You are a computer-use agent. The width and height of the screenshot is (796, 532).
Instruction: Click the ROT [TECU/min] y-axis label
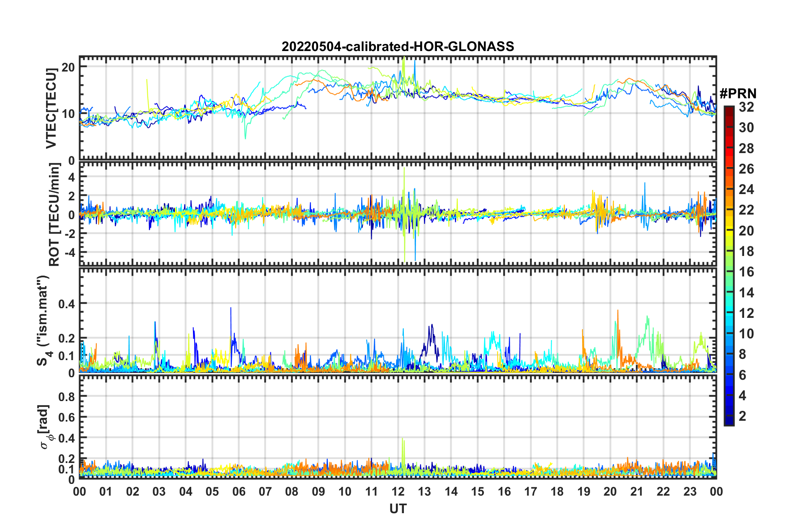coord(54,215)
